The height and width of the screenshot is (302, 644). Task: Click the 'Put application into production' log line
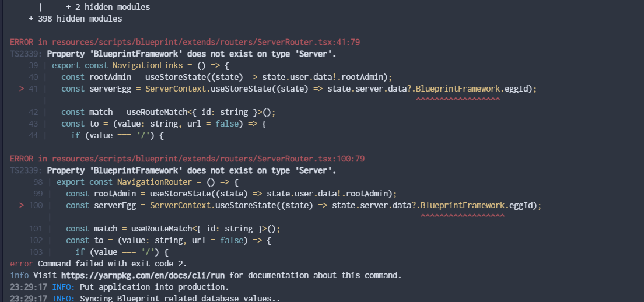click(155, 287)
